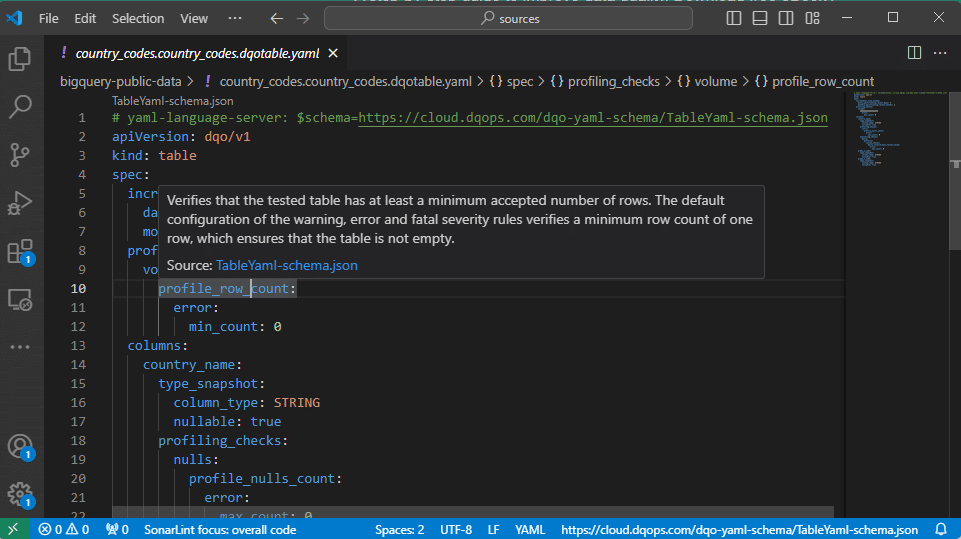961x539 pixels.
Task: Open the Run and Debug view
Action: click(20, 203)
